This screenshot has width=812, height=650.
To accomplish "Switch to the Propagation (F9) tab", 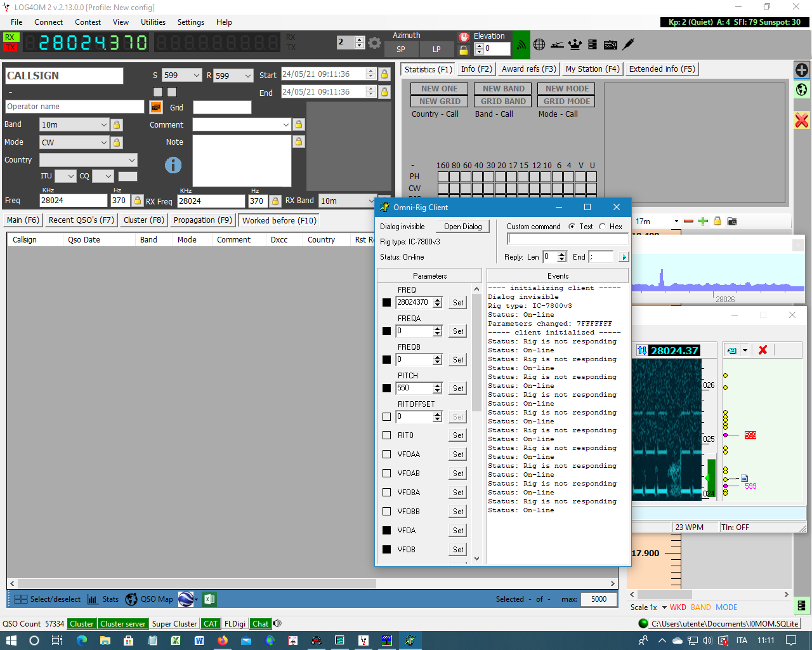I will point(202,220).
